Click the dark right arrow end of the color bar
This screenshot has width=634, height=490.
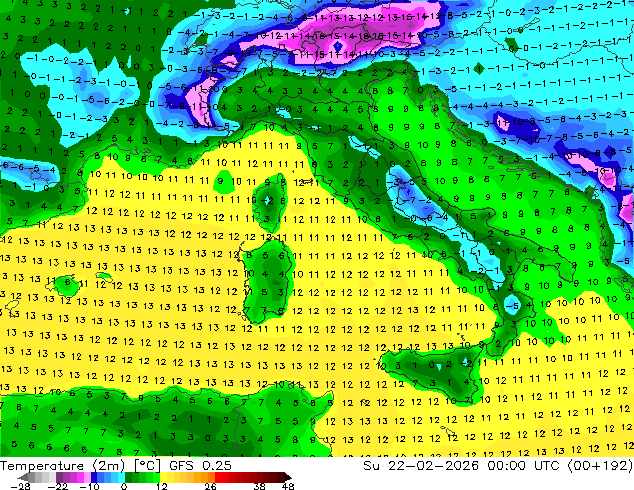click(287, 477)
